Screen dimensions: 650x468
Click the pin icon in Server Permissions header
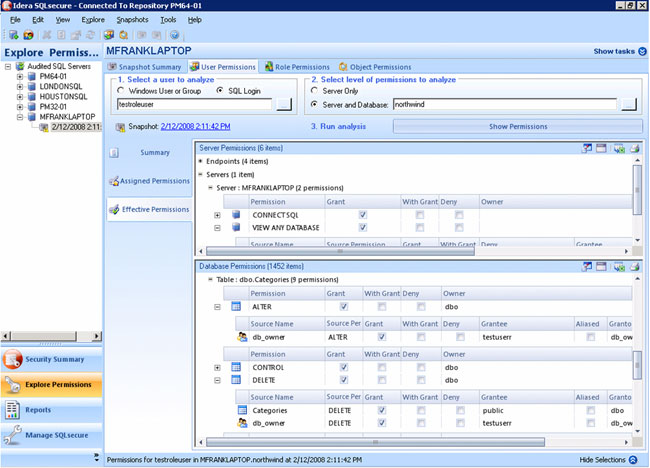(x=587, y=148)
